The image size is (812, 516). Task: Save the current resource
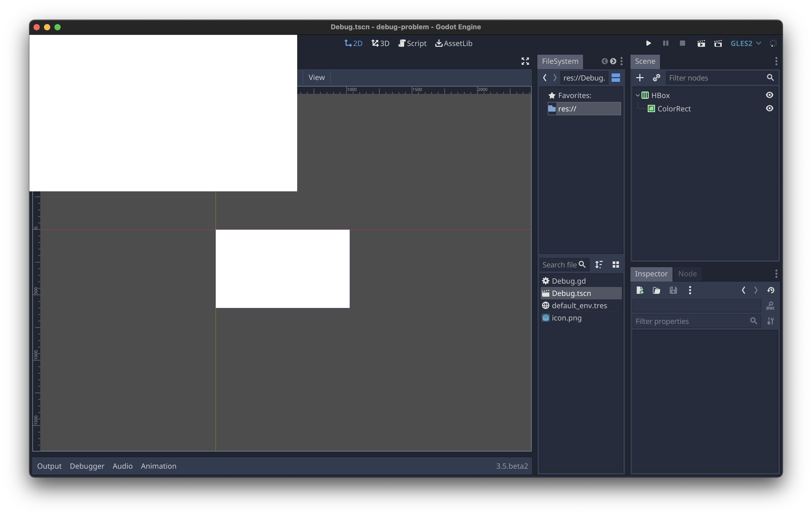[x=673, y=290]
